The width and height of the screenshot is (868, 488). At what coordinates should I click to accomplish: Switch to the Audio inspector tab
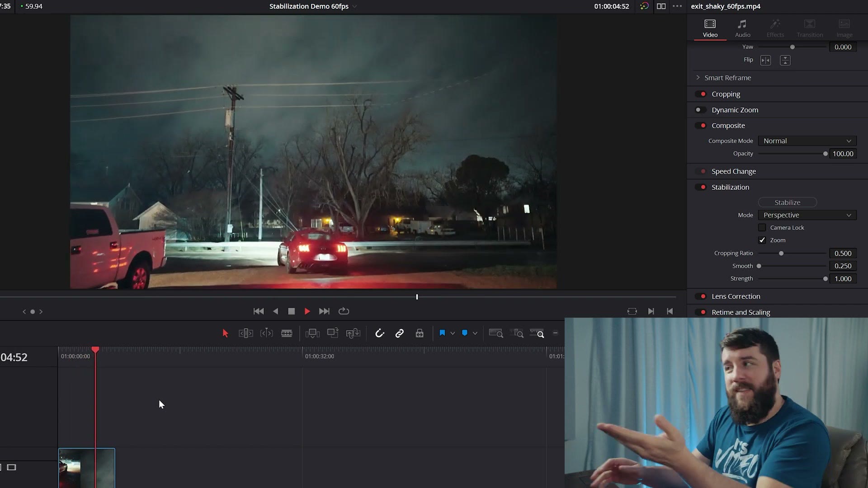coord(742,28)
